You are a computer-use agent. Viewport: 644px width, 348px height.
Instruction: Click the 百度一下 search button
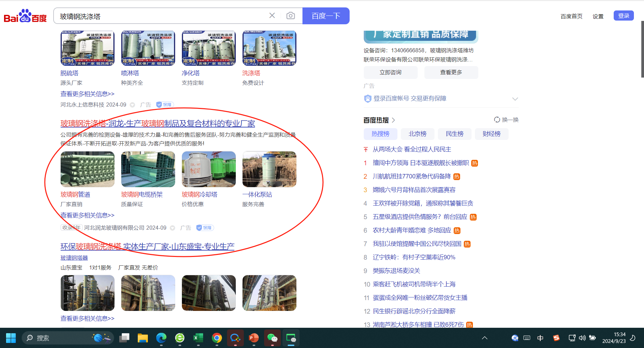(326, 16)
